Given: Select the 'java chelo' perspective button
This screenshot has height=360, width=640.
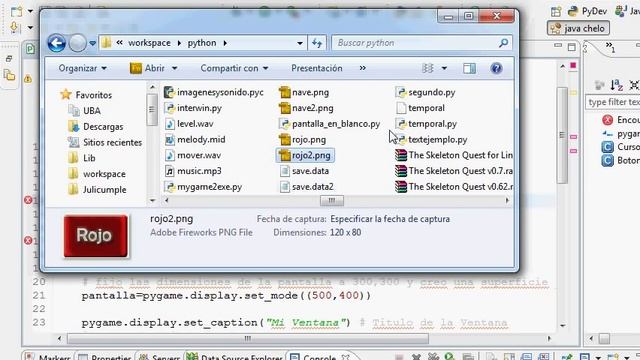Looking at the screenshot, I should (x=578, y=29).
